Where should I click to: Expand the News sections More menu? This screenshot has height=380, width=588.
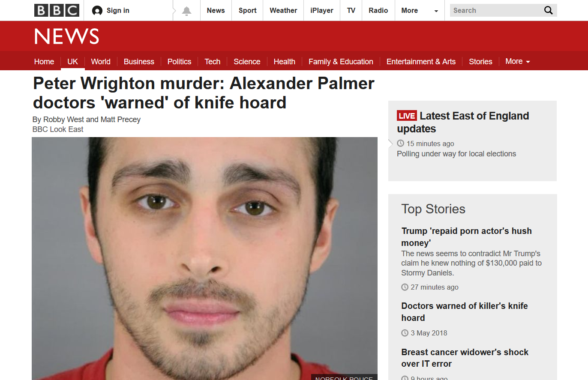[518, 61]
